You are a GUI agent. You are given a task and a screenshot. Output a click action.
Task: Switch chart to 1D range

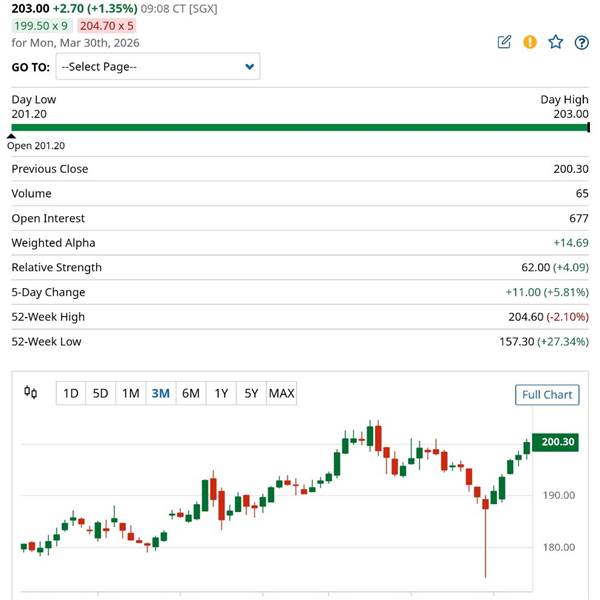[70, 393]
